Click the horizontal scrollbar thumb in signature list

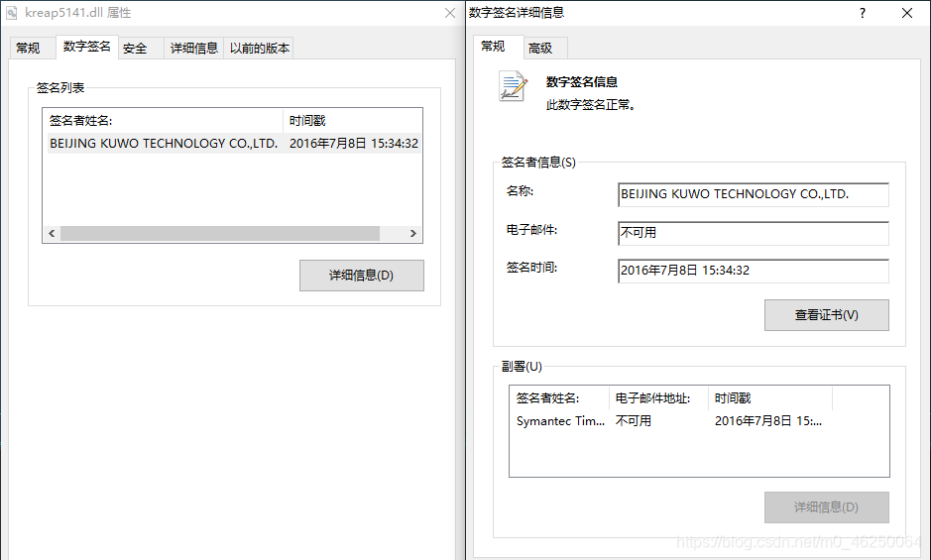pos(220,233)
